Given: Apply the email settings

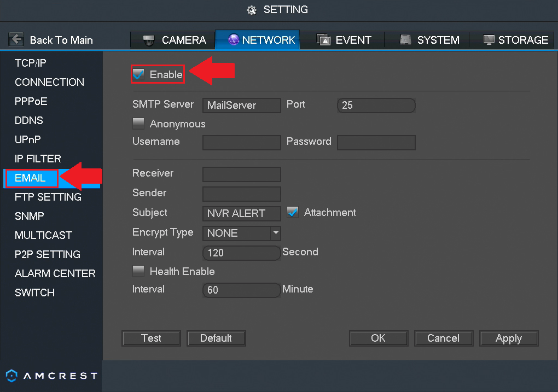Looking at the screenshot, I should 509,338.
